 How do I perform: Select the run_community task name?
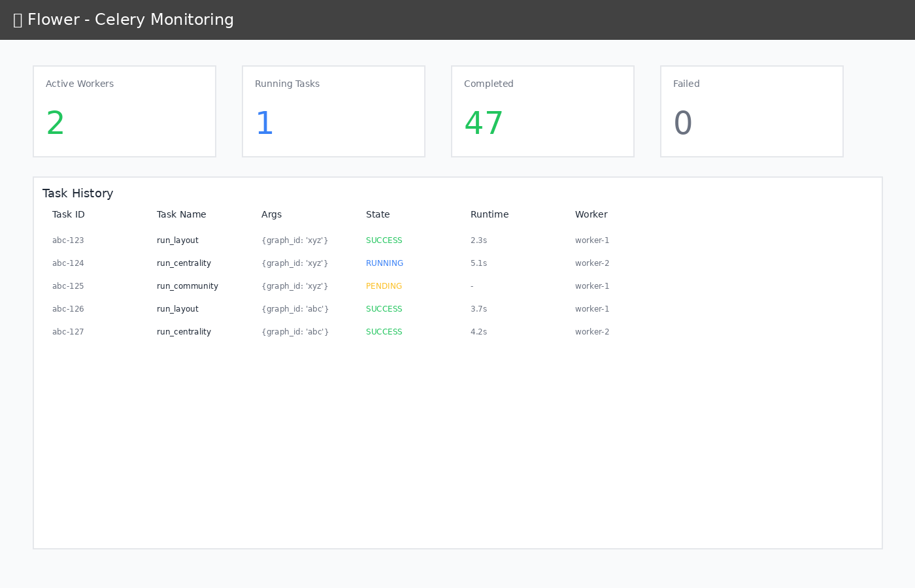(188, 286)
